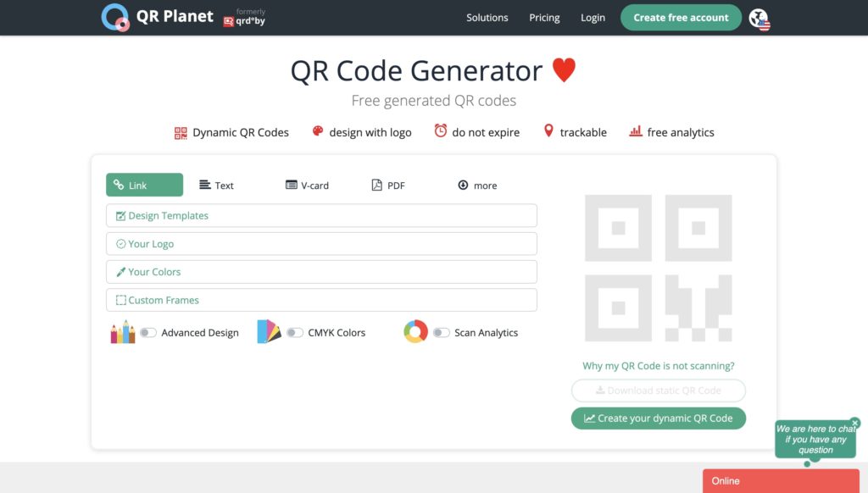This screenshot has width=868, height=493.
Task: Switch to the Text tab
Action: pyautogui.click(x=216, y=186)
